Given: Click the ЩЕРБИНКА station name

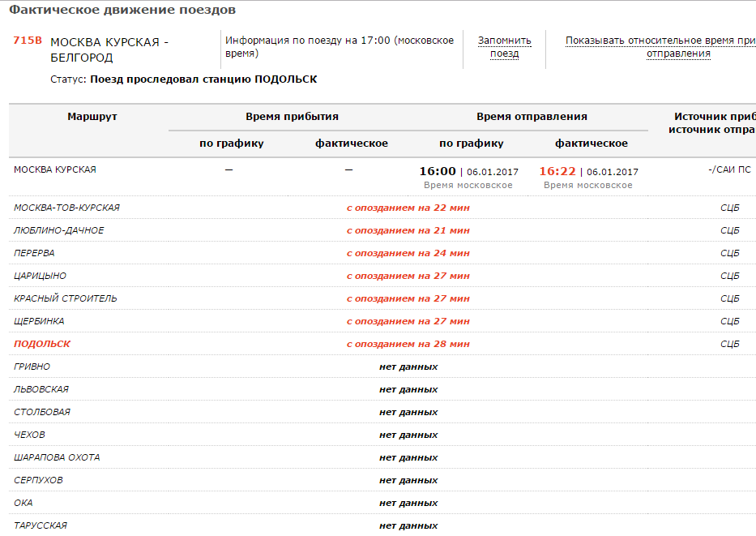Looking at the screenshot, I should [x=39, y=321].
